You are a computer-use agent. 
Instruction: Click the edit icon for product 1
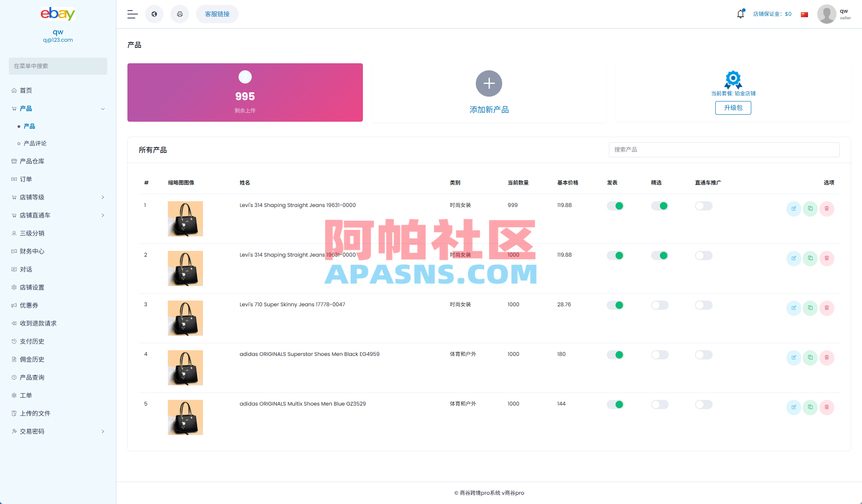pos(793,209)
